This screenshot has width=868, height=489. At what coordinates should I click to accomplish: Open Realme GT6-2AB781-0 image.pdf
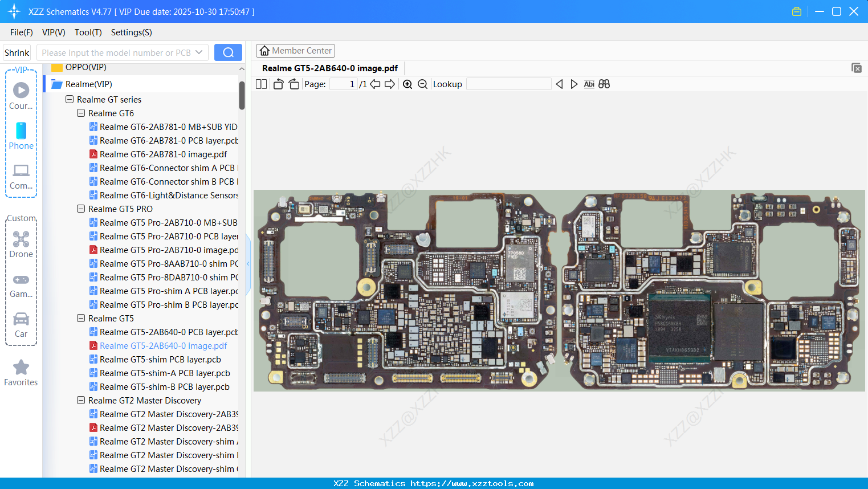(x=163, y=154)
